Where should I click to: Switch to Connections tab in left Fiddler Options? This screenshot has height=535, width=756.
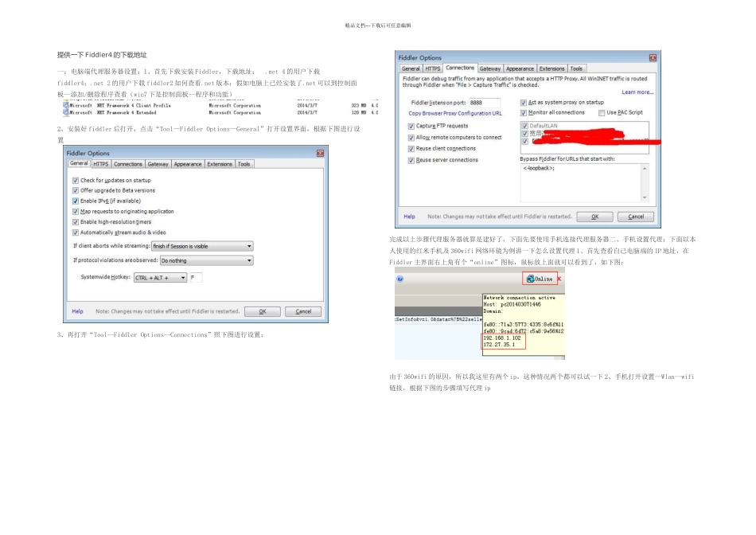click(128, 164)
